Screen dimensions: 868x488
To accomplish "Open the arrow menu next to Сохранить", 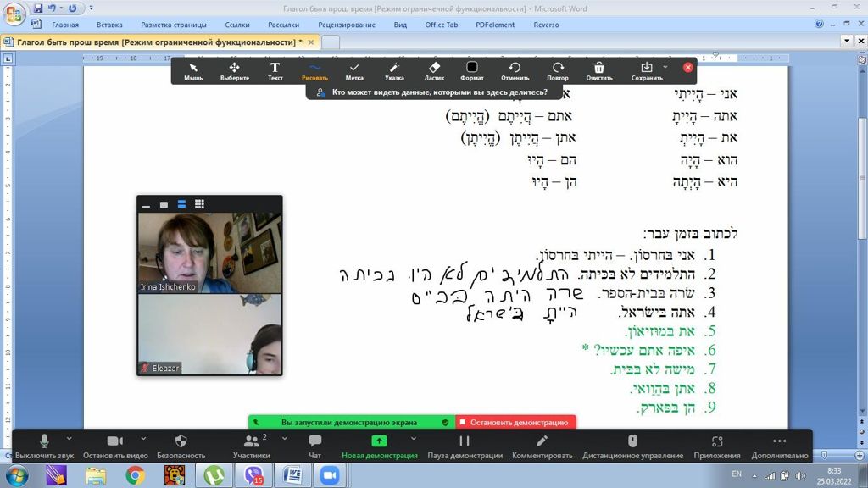I will [x=665, y=67].
